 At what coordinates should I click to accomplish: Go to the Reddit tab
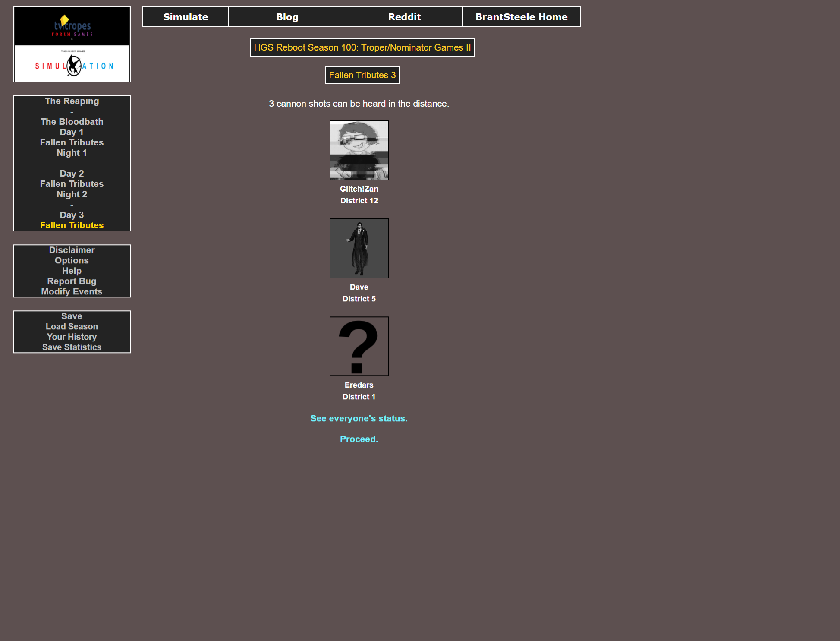click(x=404, y=17)
